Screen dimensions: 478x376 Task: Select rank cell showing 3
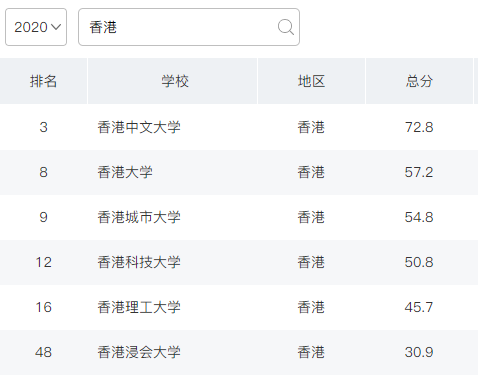[x=43, y=127]
